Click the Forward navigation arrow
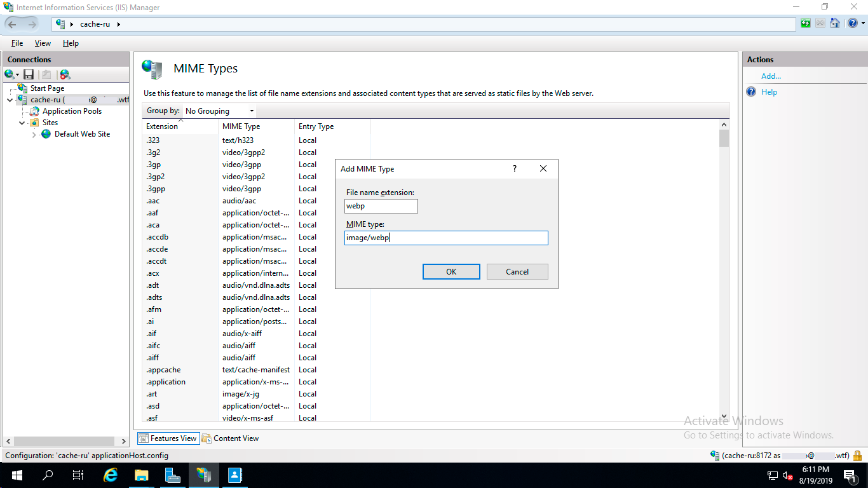868x488 pixels. [32, 24]
